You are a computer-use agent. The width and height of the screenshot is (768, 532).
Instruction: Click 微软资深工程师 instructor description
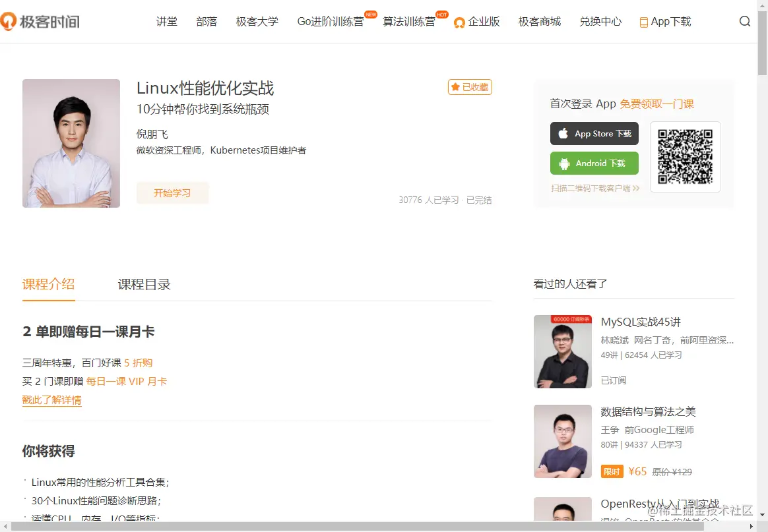pos(222,150)
